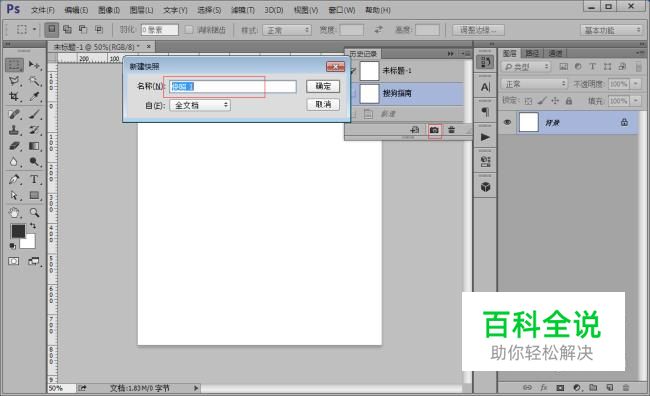The image size is (650, 396).
Task: Select the Gradient tool
Action: click(34, 146)
